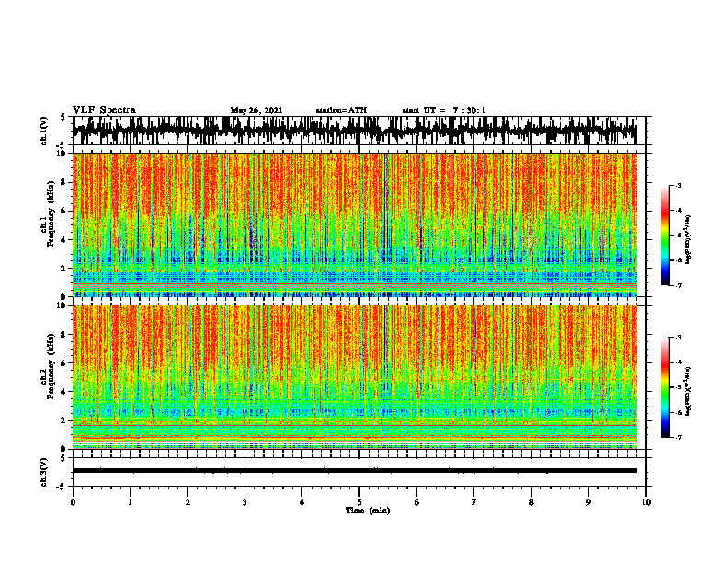728x563 pixels.
Task: Click the "-7" tick on ch.1 colorbar
Action: (677, 285)
